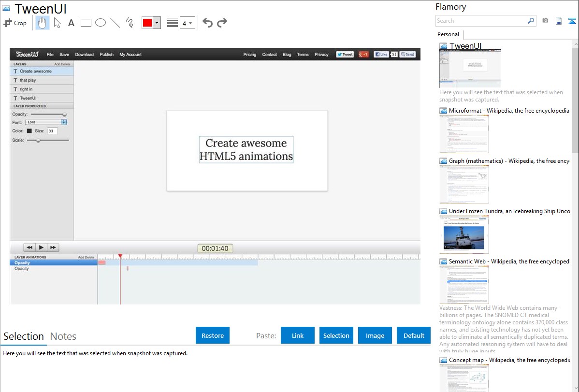Open the Personal tab
The image size is (579, 392).
click(x=448, y=34)
